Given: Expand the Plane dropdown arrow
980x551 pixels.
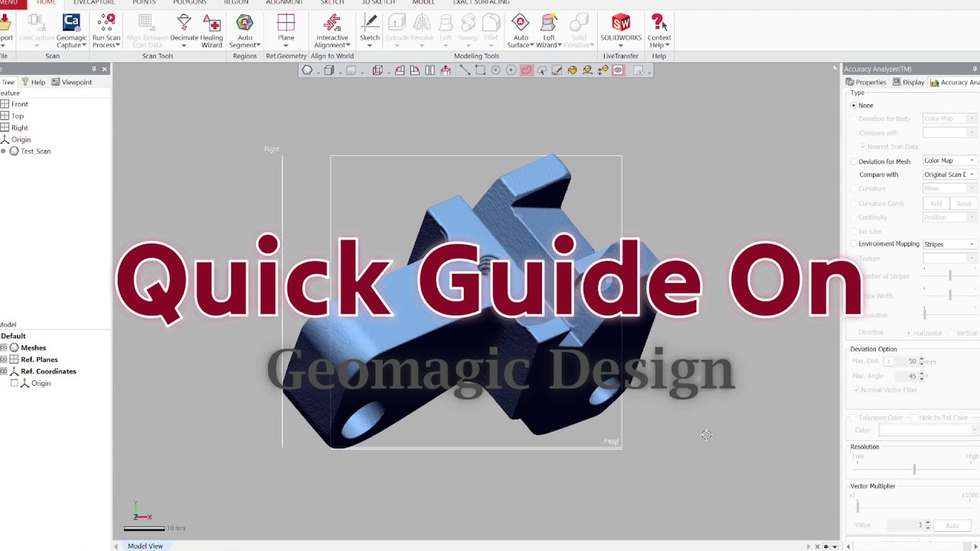Looking at the screenshot, I should [x=286, y=46].
